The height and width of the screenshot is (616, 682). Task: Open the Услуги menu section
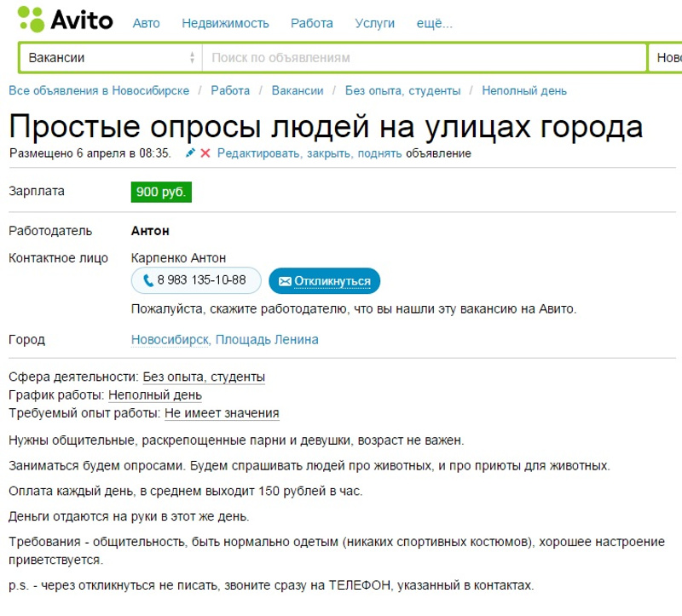(374, 23)
